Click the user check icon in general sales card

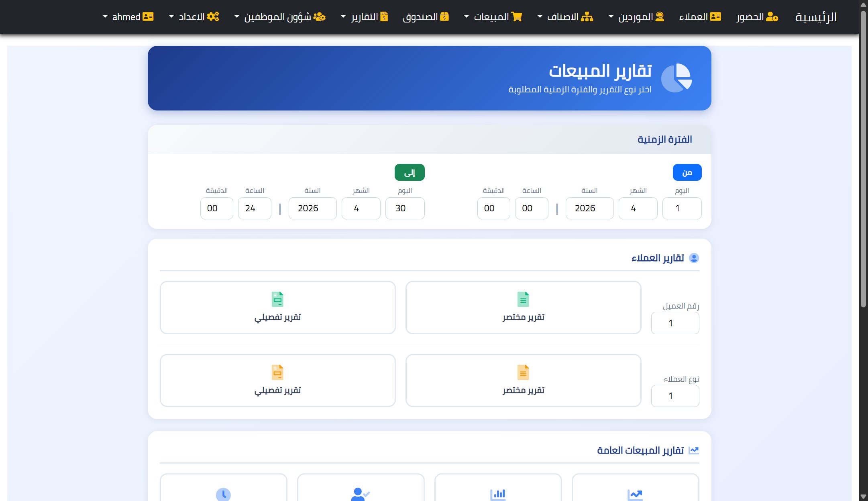(360, 494)
